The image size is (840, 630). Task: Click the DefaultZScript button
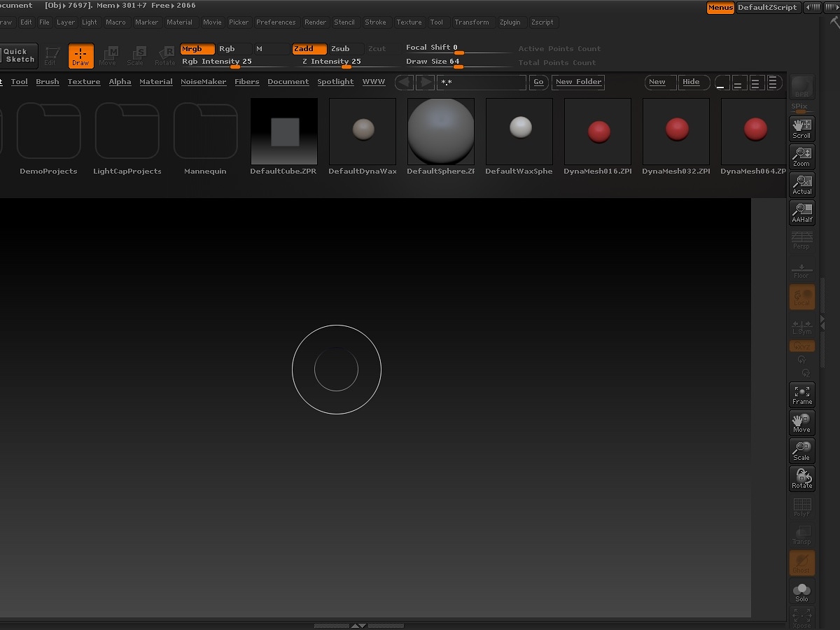(767, 7)
